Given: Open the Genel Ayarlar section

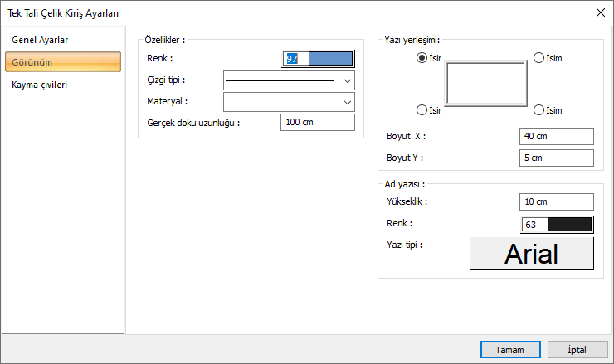Looking at the screenshot, I should coord(40,40).
